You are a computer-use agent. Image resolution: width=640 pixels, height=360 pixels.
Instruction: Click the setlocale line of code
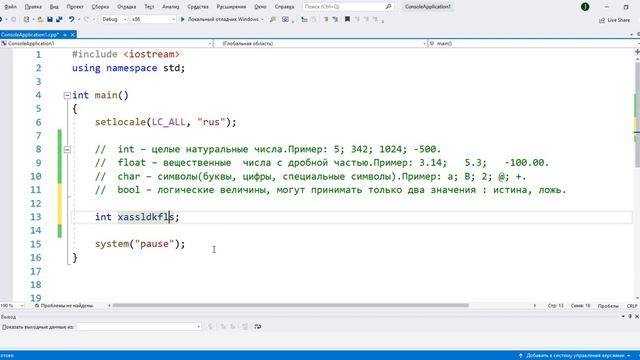tap(166, 122)
